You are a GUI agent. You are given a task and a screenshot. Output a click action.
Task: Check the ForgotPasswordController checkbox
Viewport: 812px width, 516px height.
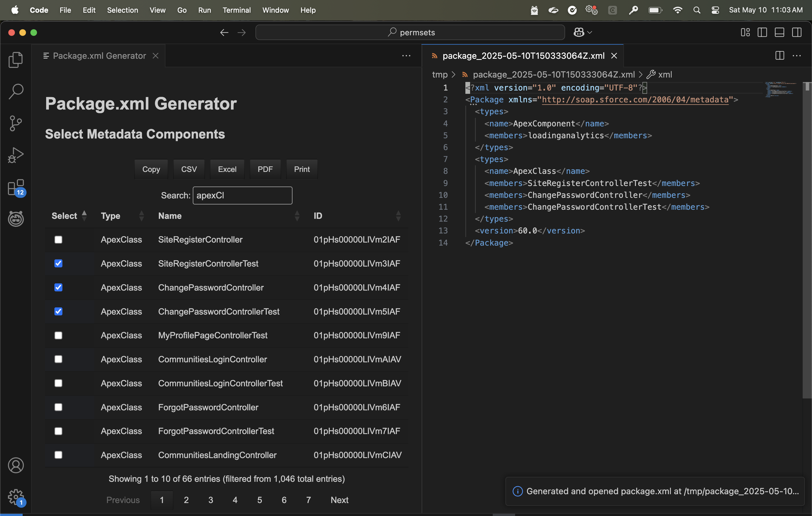pyautogui.click(x=58, y=407)
